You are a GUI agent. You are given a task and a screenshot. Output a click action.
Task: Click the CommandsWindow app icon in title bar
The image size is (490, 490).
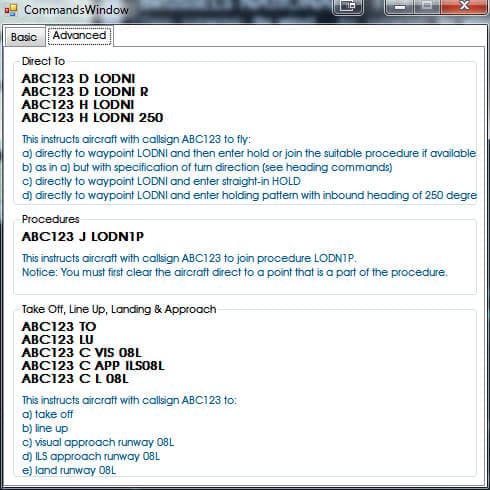[11, 10]
